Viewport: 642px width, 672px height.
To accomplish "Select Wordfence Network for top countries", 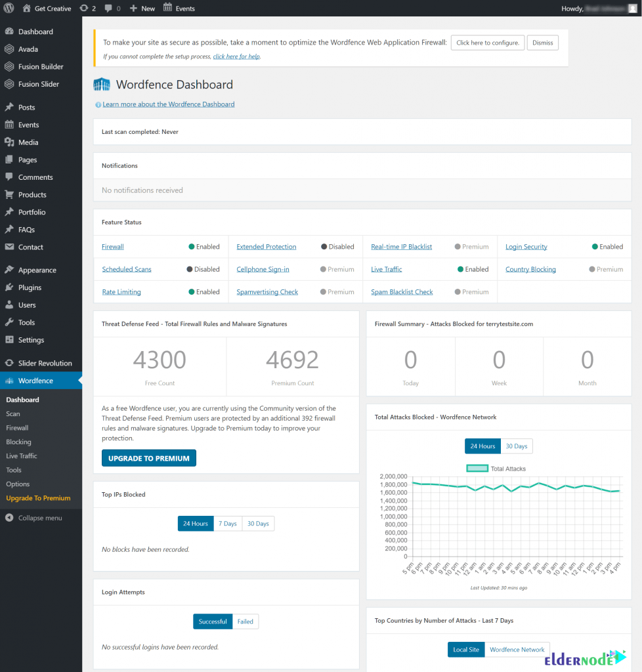I will pyautogui.click(x=517, y=649).
